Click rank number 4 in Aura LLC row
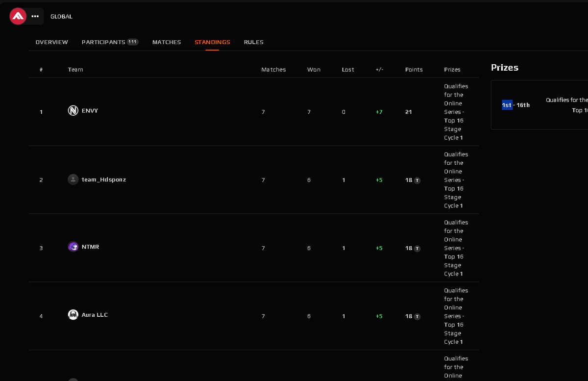The image size is (588, 381). coord(41,316)
